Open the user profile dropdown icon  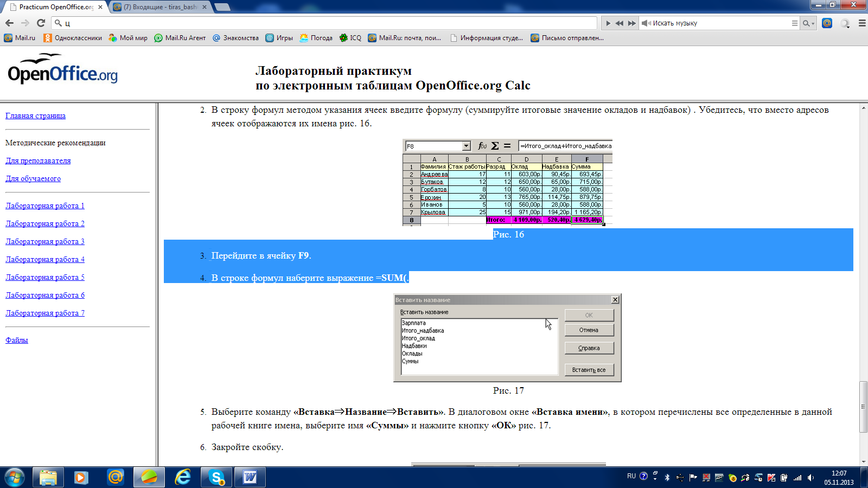pyautogui.click(x=845, y=23)
